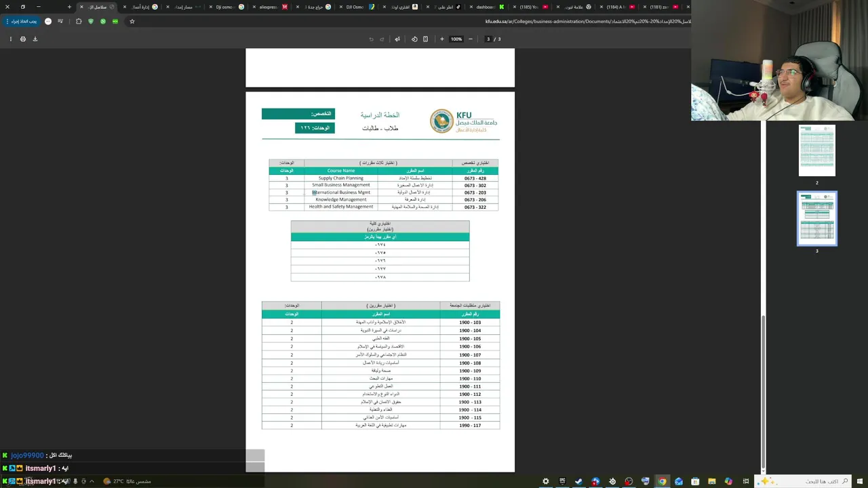Viewport: 868px width, 488px height.
Task: Open Chrome from the taskbar
Action: coord(662,481)
